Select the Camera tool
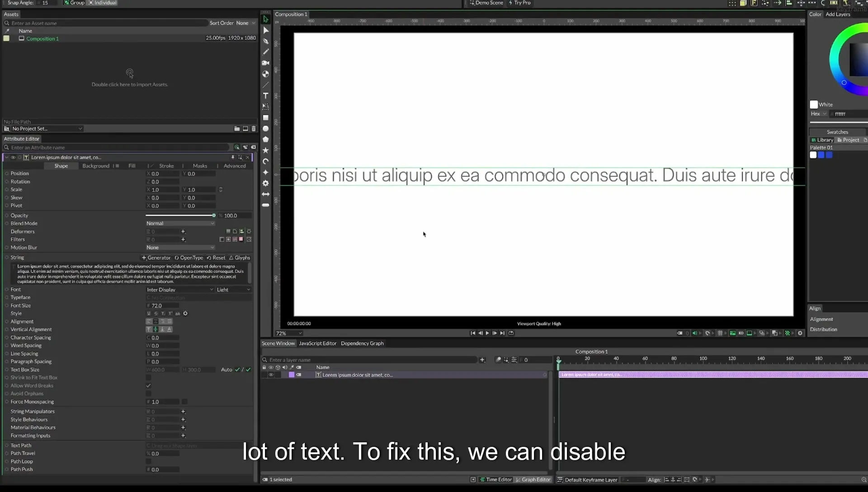 (265, 63)
